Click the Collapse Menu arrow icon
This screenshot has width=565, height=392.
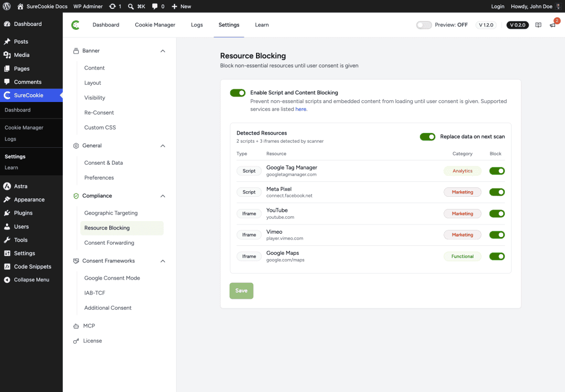tap(7, 280)
